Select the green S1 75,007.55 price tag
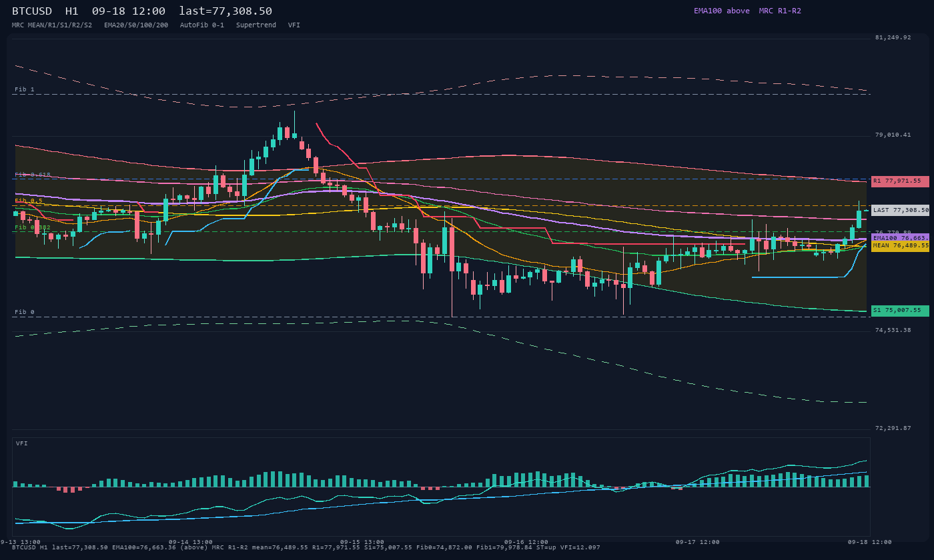The image size is (934, 560). tap(900, 310)
